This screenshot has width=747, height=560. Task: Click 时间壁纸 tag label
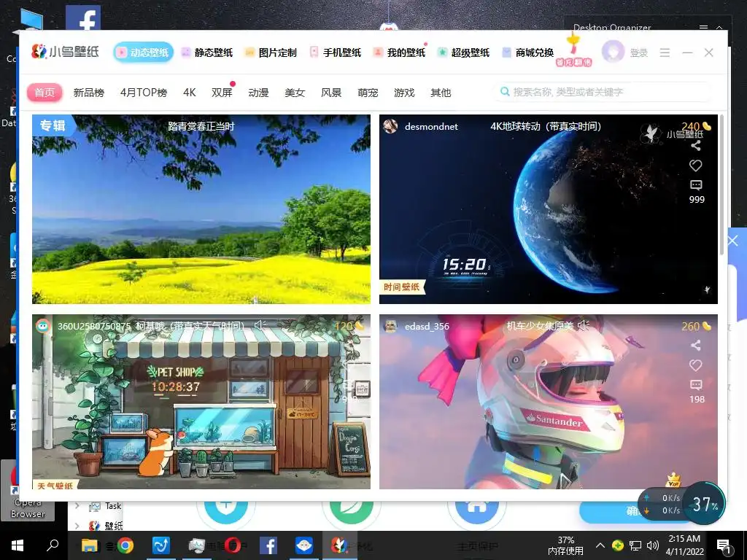click(402, 287)
